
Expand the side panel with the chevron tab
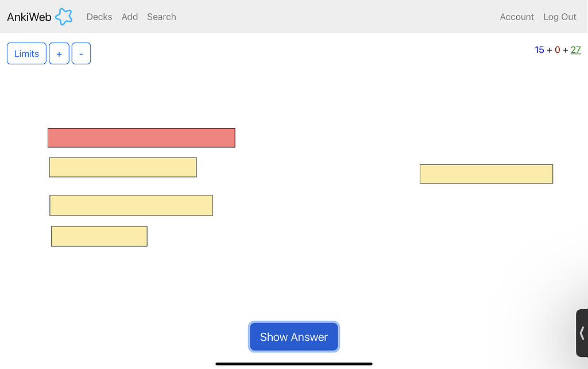582,332
